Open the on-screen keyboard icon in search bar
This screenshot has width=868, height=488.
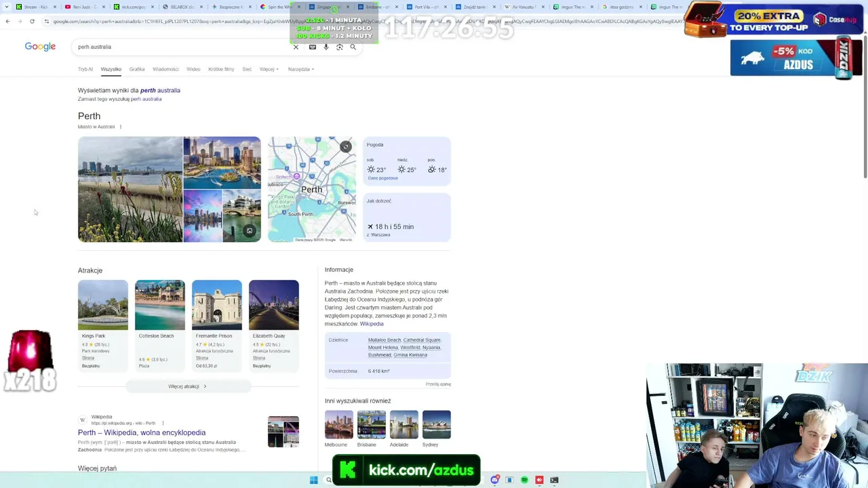[x=312, y=47]
